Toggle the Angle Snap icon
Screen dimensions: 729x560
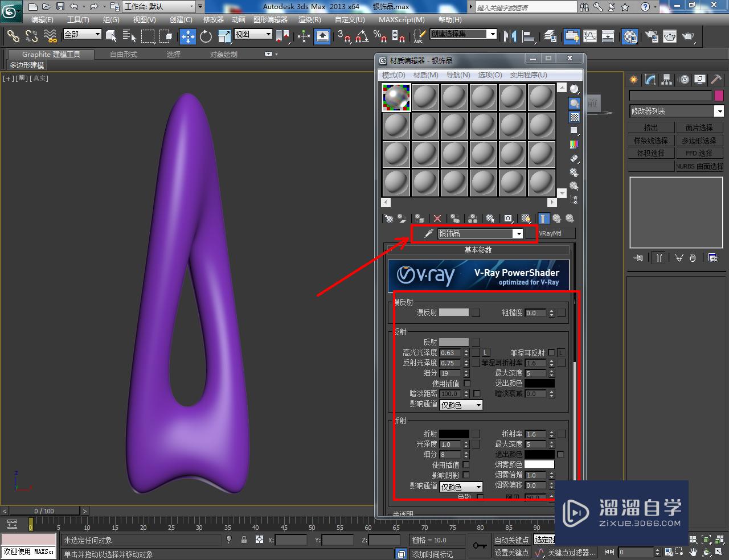pyautogui.click(x=362, y=36)
